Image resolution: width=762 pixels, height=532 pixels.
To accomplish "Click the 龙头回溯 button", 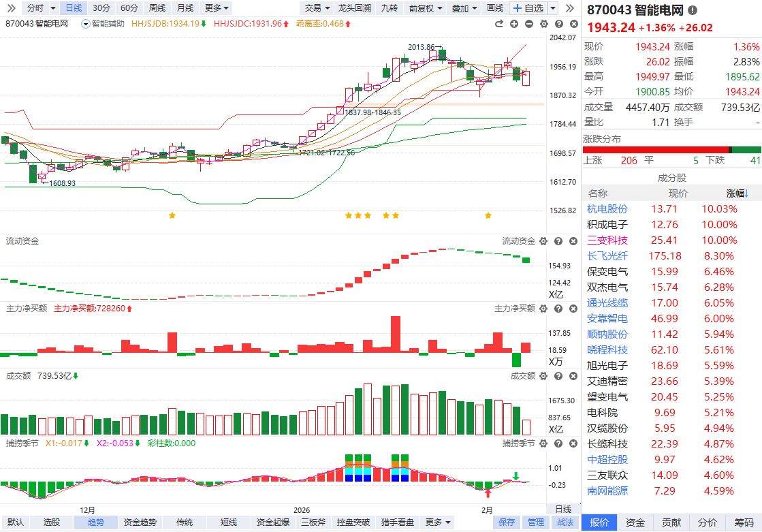I will tap(355, 8).
